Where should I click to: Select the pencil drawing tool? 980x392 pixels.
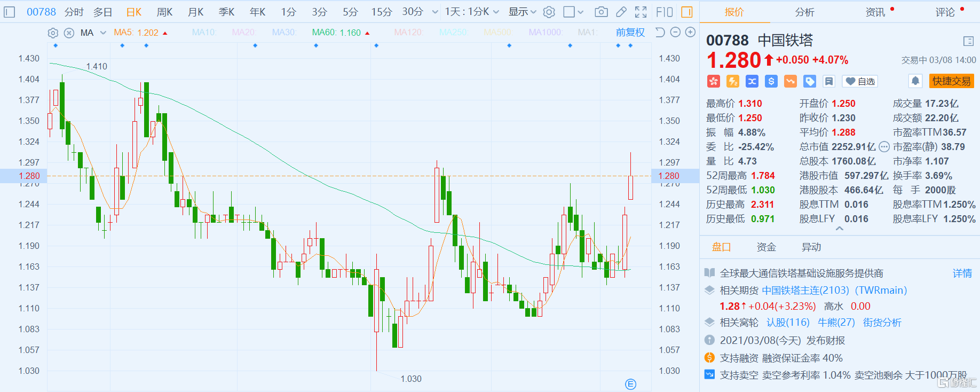pos(621,12)
